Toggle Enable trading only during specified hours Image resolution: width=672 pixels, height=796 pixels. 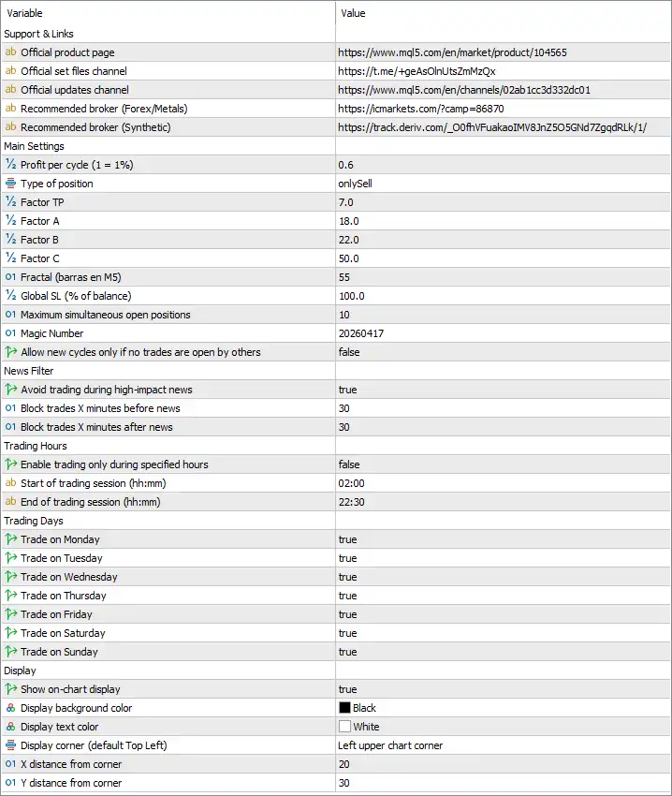(503, 464)
